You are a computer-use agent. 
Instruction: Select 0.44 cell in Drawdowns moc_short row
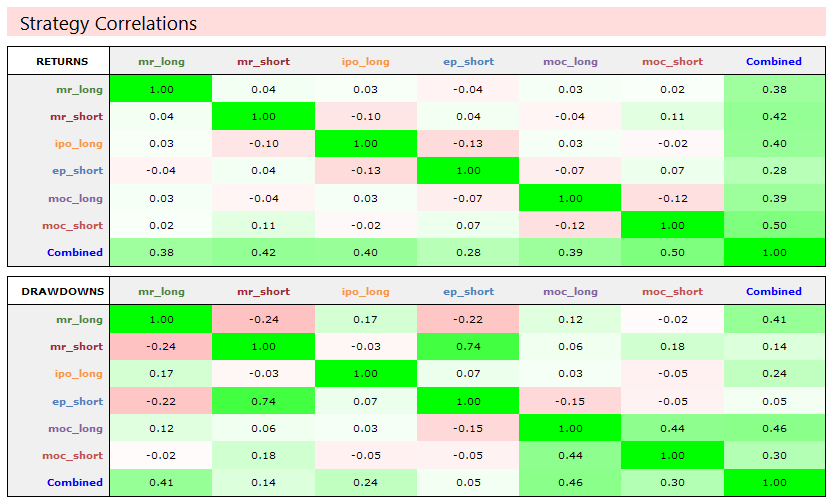click(570, 455)
